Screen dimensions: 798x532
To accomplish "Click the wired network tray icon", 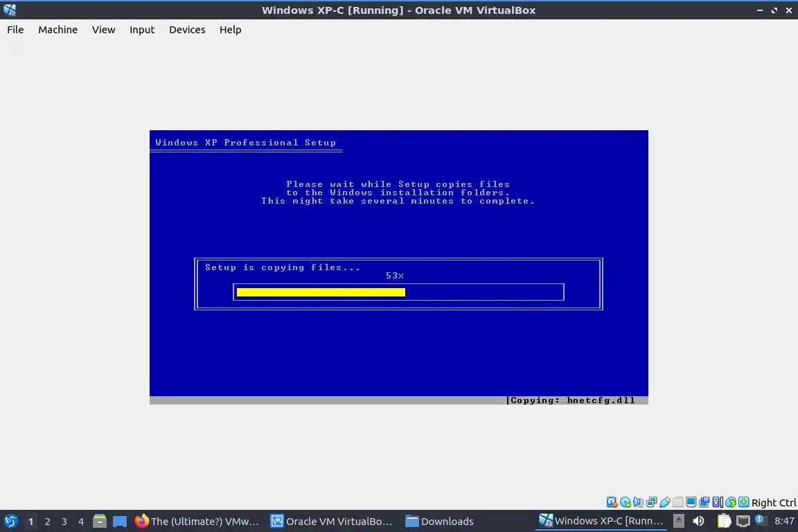I will coord(743,521).
